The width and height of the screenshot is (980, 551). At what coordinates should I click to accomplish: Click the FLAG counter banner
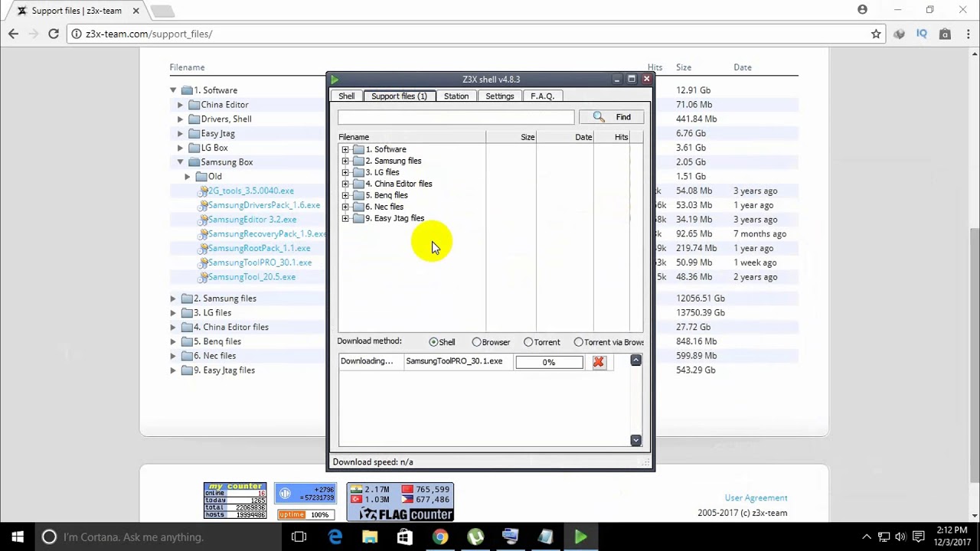pos(400,502)
